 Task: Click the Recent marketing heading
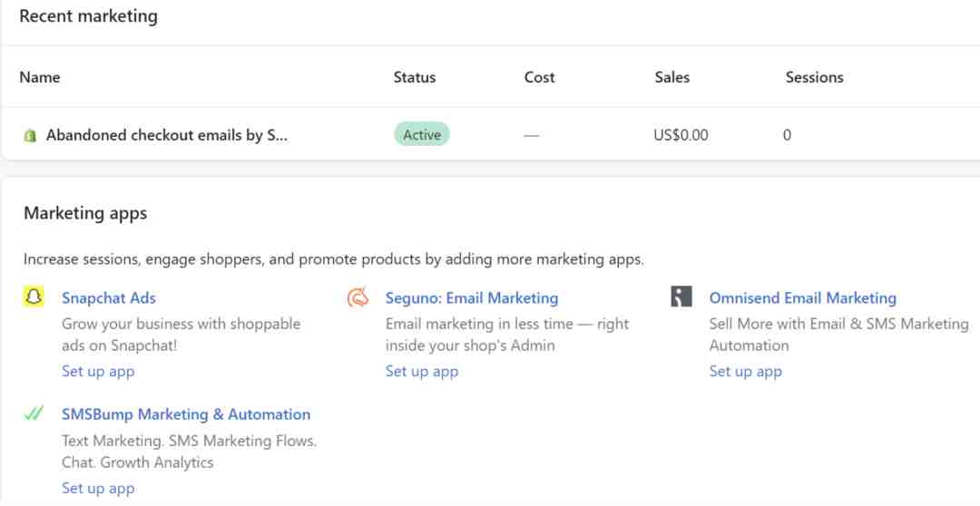[89, 16]
